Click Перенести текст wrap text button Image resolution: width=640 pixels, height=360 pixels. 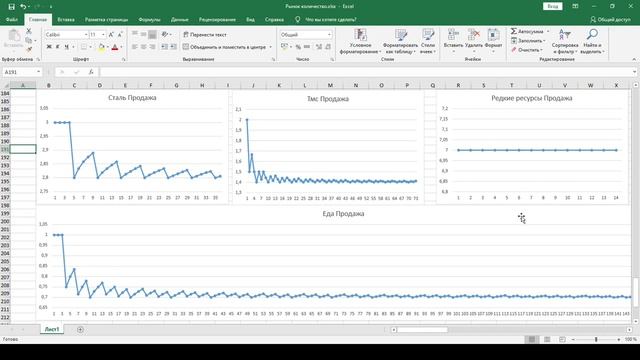205,35
